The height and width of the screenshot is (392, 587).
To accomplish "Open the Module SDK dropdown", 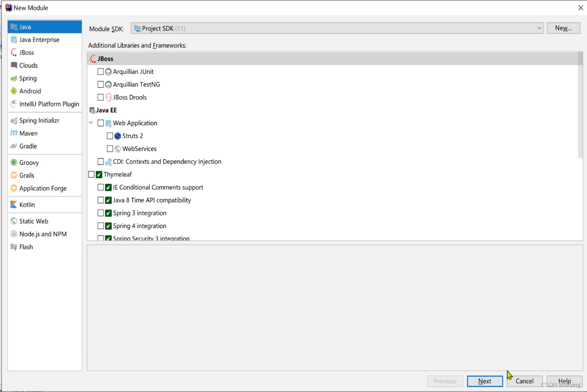I will [x=337, y=28].
